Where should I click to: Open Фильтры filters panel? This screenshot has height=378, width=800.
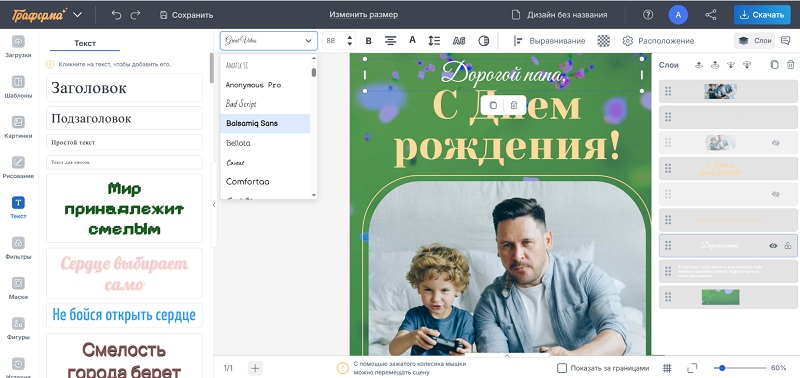[18, 247]
